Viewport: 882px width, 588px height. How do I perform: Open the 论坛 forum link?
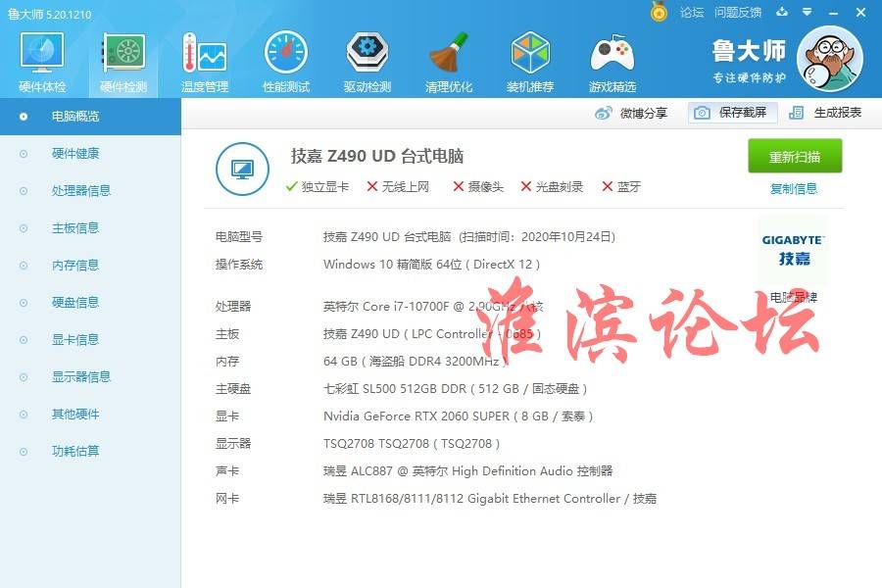(x=691, y=13)
